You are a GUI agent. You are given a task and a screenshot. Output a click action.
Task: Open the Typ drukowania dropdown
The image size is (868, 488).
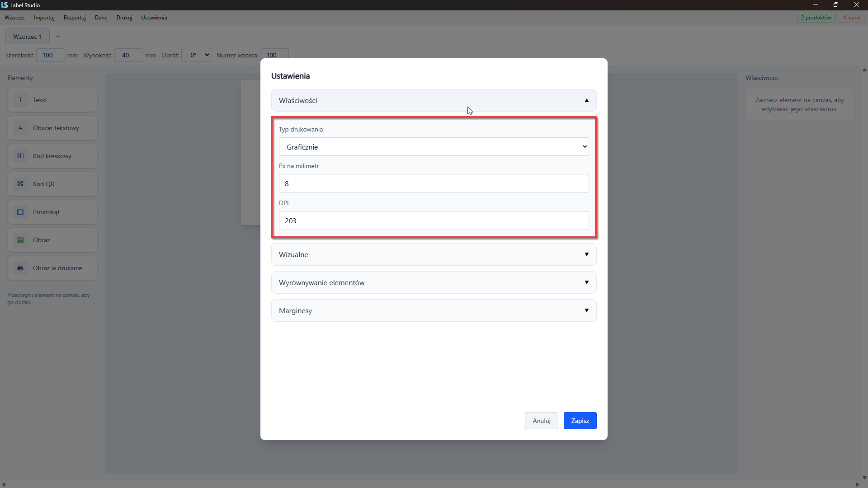(434, 147)
